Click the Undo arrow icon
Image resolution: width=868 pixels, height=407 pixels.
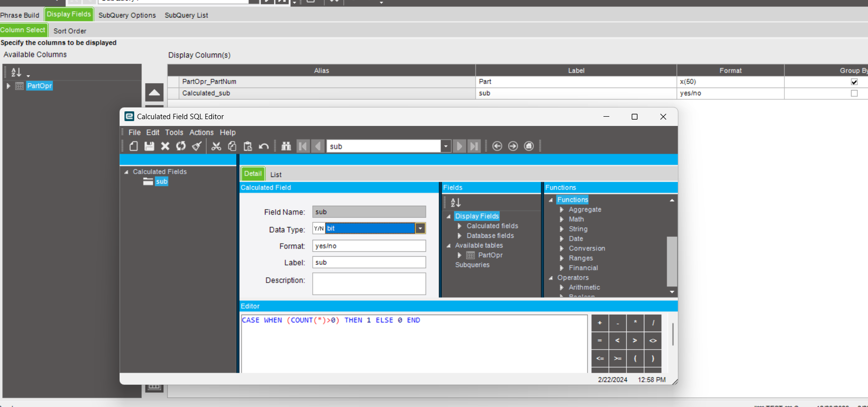[264, 146]
